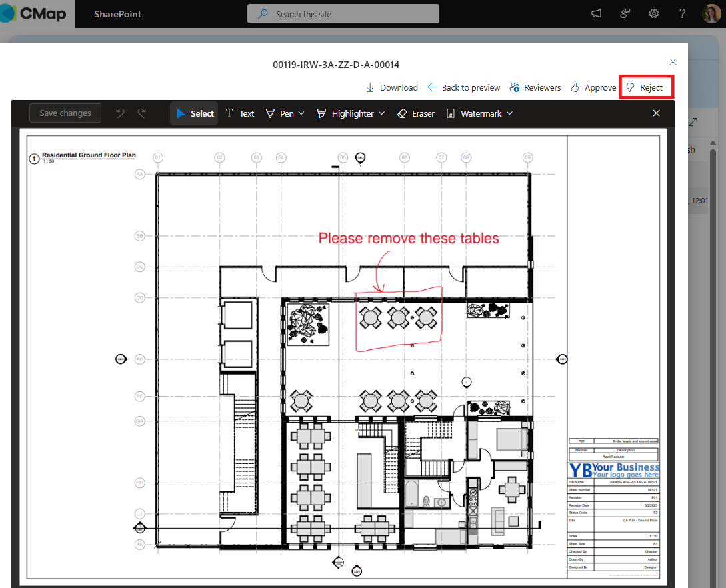
Task: Click the download arrow icon
Action: pyautogui.click(x=370, y=87)
